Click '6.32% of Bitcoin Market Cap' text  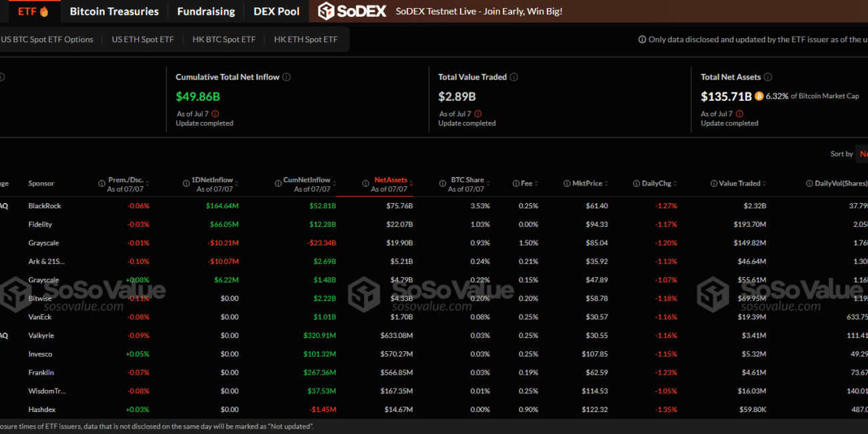812,96
